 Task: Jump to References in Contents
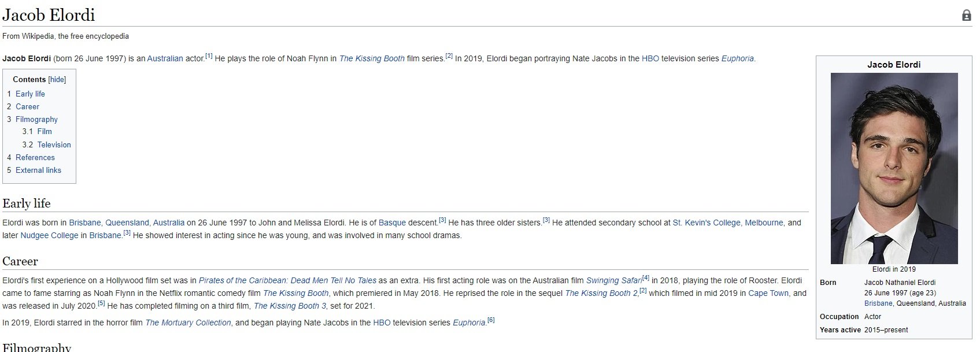[x=35, y=157]
